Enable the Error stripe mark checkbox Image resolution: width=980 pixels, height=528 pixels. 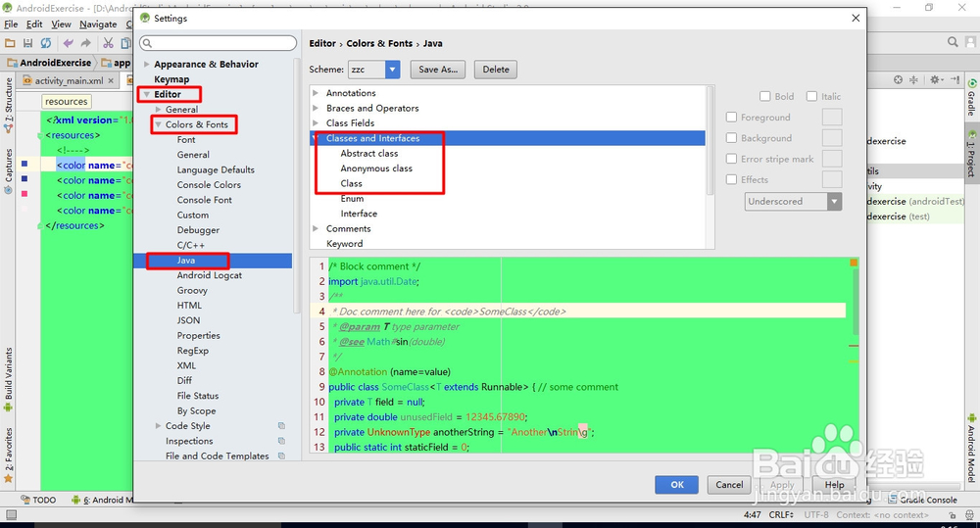pyautogui.click(x=731, y=159)
